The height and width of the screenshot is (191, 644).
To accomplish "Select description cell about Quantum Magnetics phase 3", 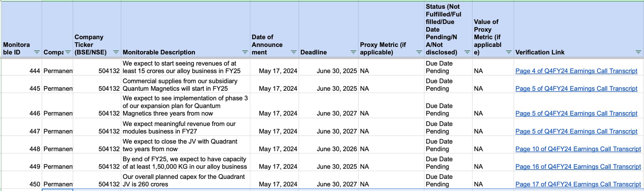I will pos(185,106).
